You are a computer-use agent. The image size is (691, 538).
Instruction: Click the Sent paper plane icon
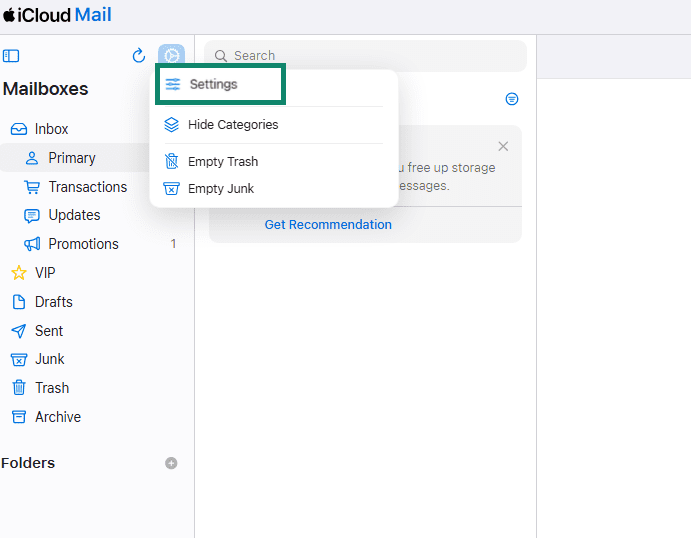pyautogui.click(x=19, y=331)
